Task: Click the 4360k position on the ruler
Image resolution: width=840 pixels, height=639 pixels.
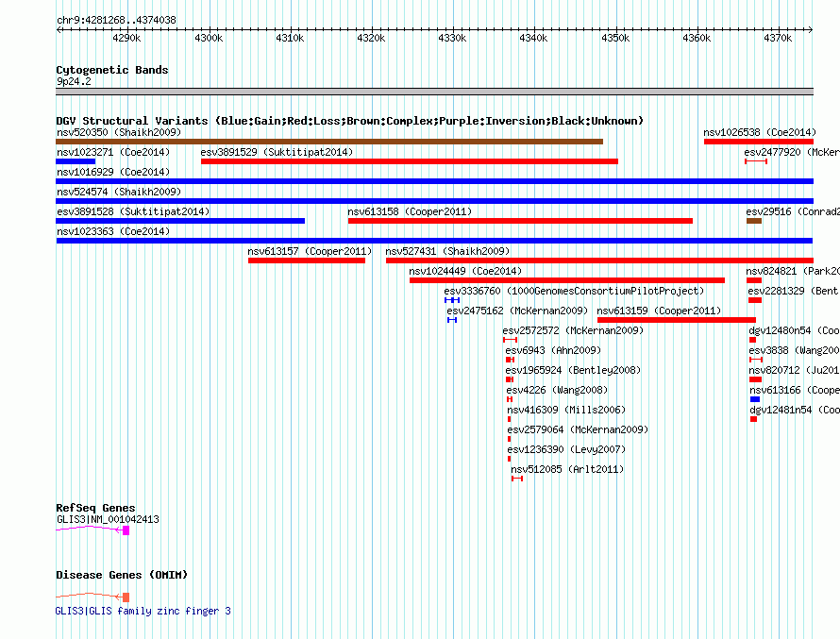Action: coord(697,38)
